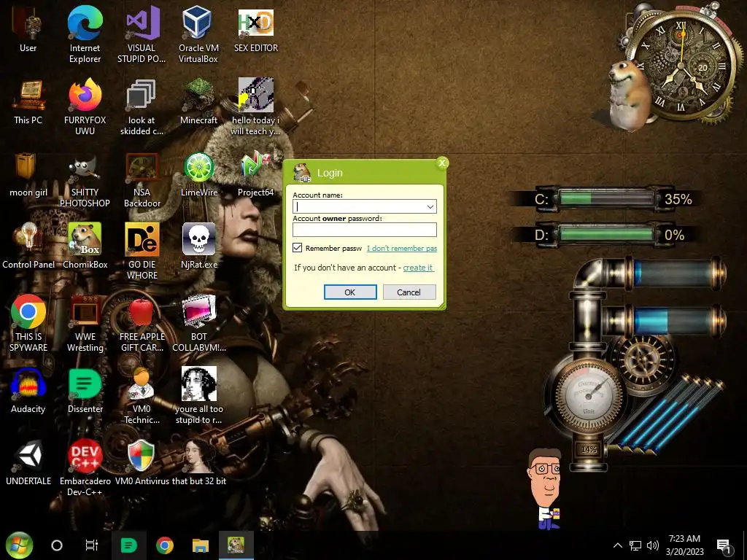Image resolution: width=747 pixels, height=560 pixels.
Task: Click the NSA Backdoor desktop icon
Action: (142, 179)
